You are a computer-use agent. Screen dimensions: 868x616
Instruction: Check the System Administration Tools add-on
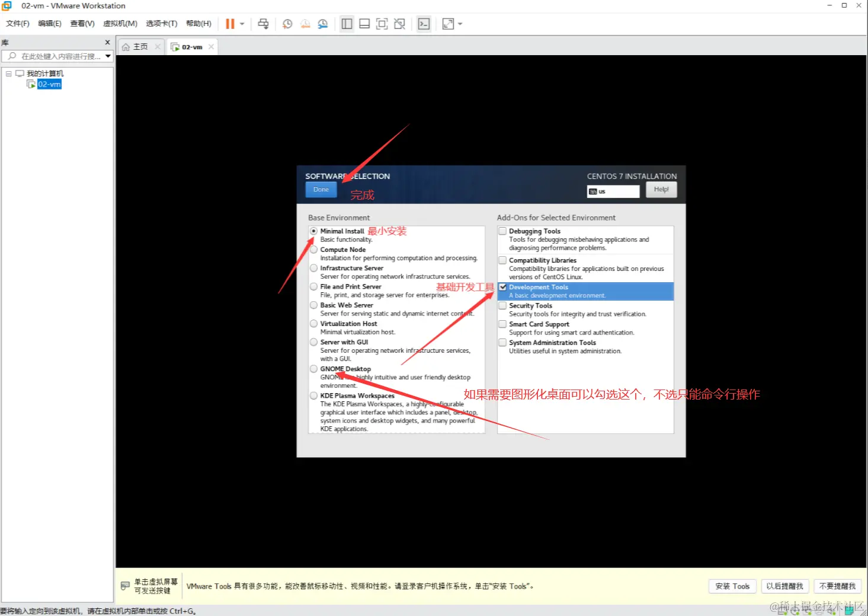coord(502,343)
